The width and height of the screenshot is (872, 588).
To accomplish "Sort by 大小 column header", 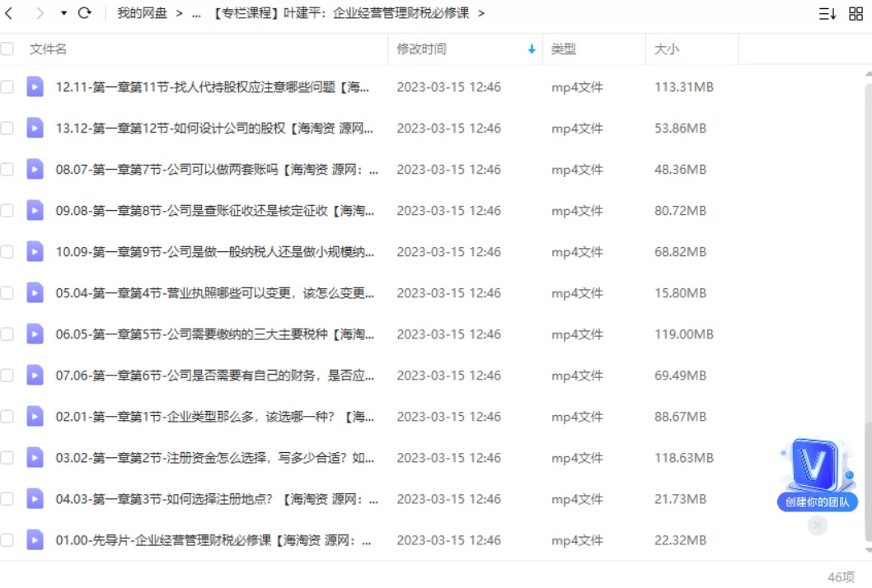I will click(x=666, y=49).
